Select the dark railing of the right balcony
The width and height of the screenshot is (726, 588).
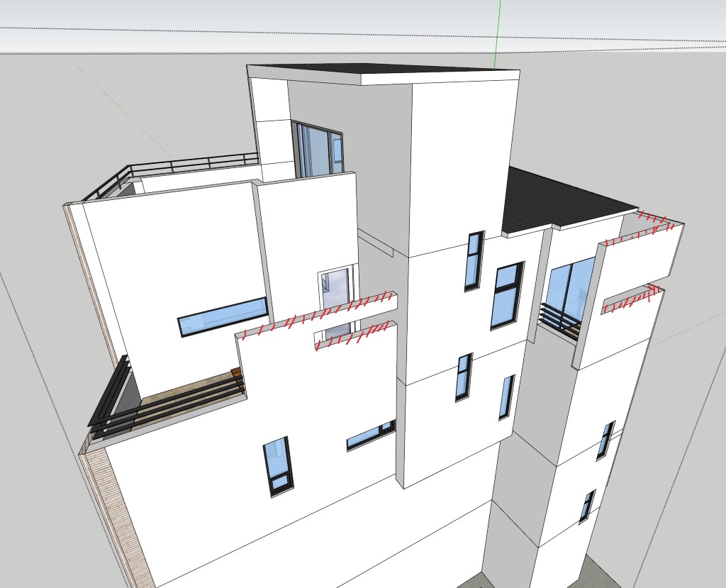[559, 318]
